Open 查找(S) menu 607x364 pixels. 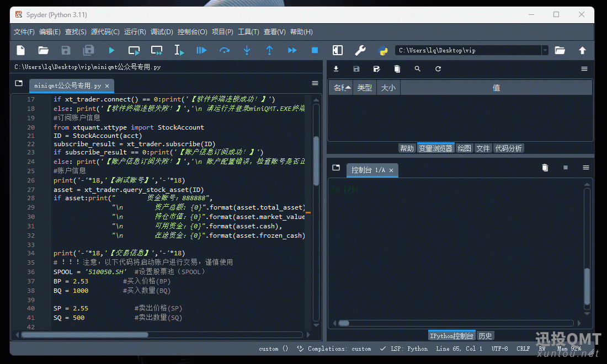point(76,32)
